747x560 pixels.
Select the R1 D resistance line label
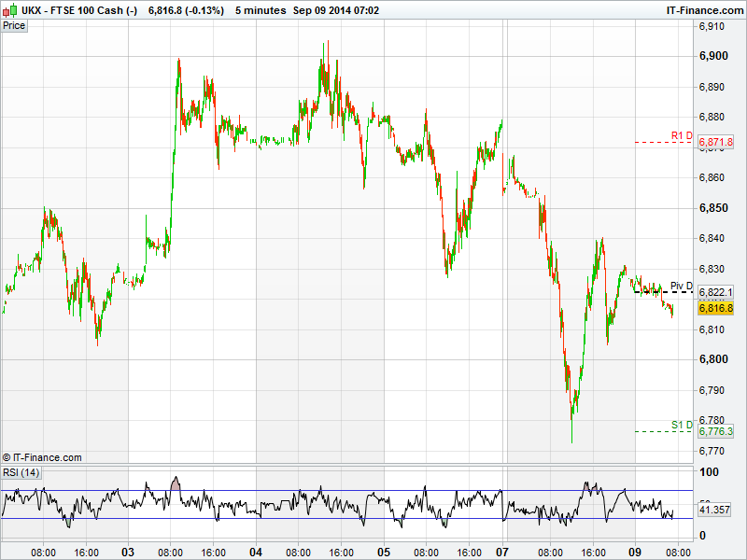682,136
